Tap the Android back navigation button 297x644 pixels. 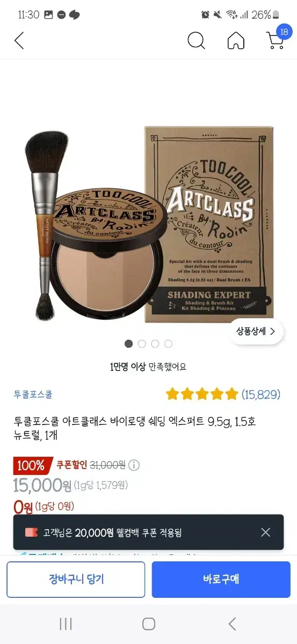(x=232, y=624)
